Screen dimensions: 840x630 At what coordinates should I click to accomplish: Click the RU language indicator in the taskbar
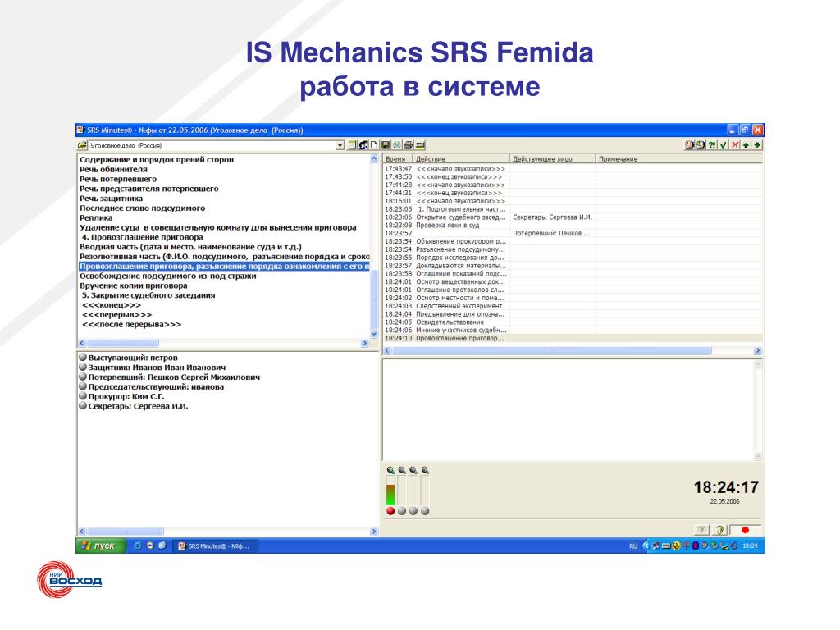click(x=633, y=546)
